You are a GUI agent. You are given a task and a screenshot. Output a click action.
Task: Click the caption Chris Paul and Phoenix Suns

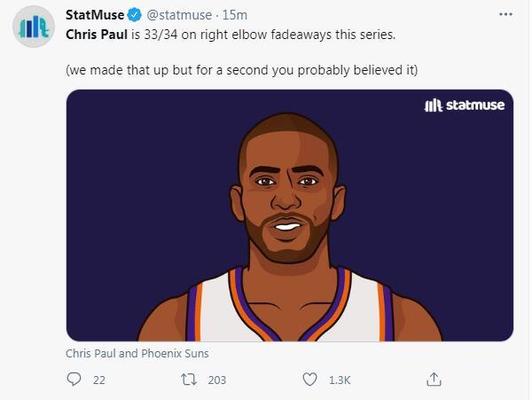click(137, 353)
